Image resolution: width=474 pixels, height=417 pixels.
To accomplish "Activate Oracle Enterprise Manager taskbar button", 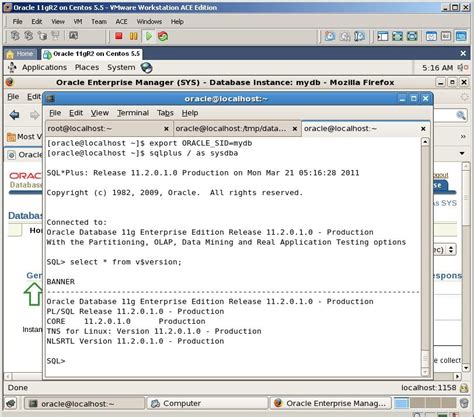I will click(330, 403).
